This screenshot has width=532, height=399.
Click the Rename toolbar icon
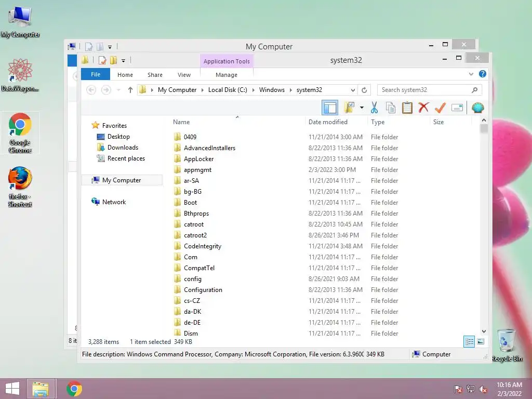pyautogui.click(x=457, y=108)
